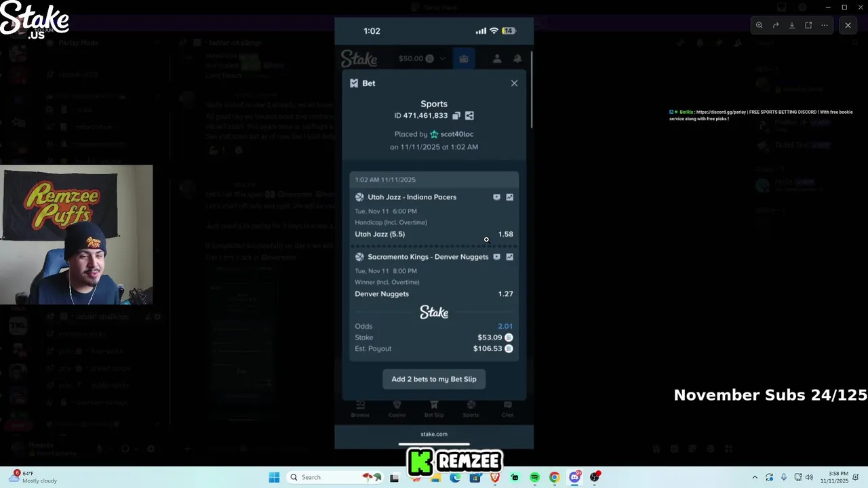Image resolution: width=868 pixels, height=488 pixels.
Task: Open Google Chrome from taskbar
Action: click(555, 477)
